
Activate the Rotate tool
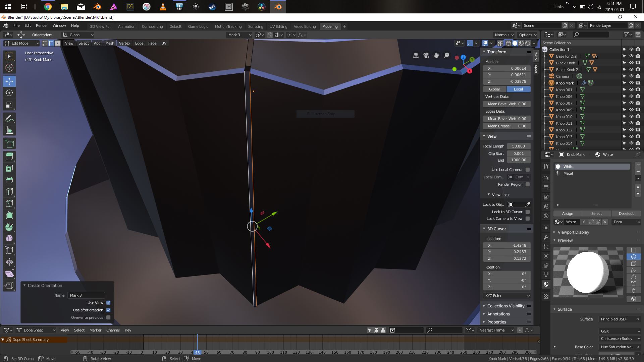(x=9, y=93)
